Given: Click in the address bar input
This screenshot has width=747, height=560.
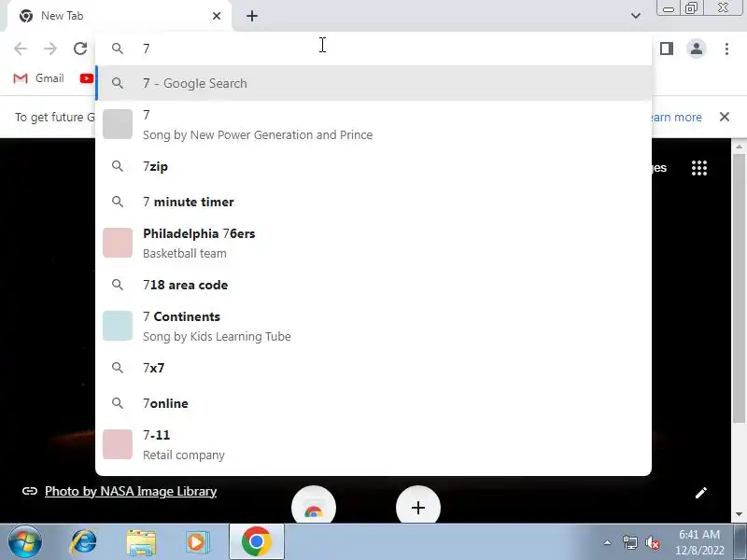Looking at the screenshot, I should click(x=373, y=49).
